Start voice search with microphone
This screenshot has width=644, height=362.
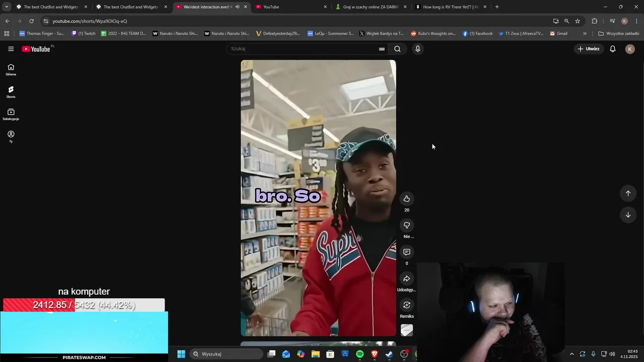pos(418,49)
